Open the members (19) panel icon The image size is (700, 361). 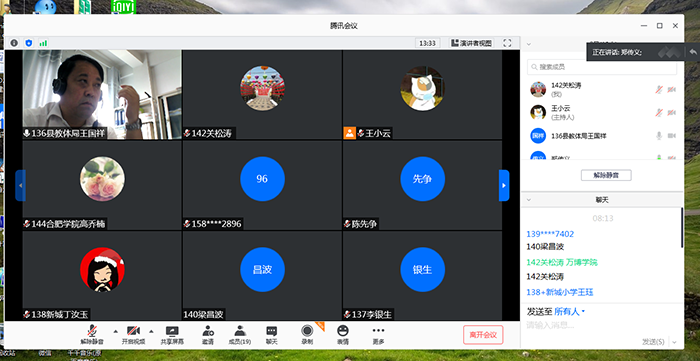pos(240,331)
